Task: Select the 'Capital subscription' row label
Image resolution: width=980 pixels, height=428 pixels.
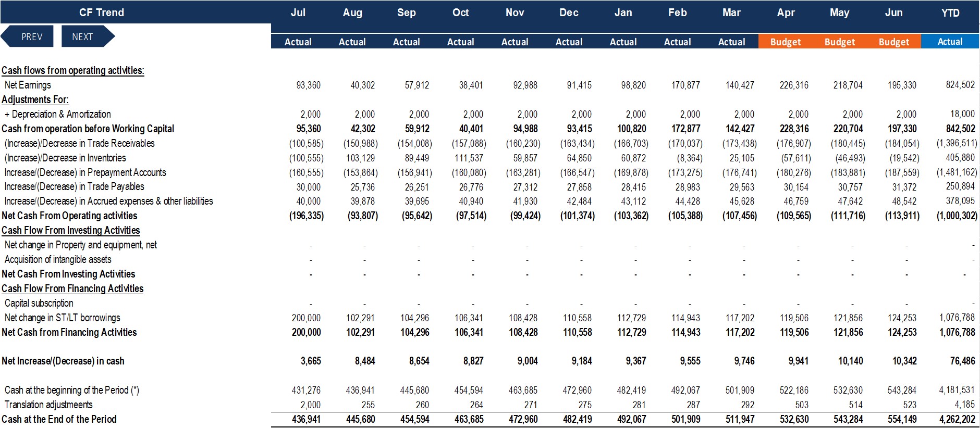Action: pos(39,303)
